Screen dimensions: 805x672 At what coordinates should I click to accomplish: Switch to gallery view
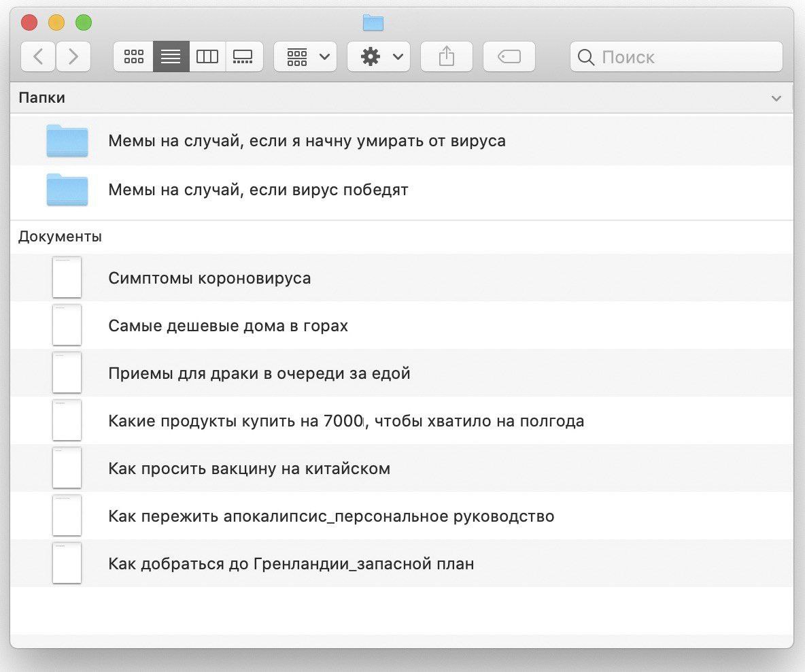click(243, 57)
